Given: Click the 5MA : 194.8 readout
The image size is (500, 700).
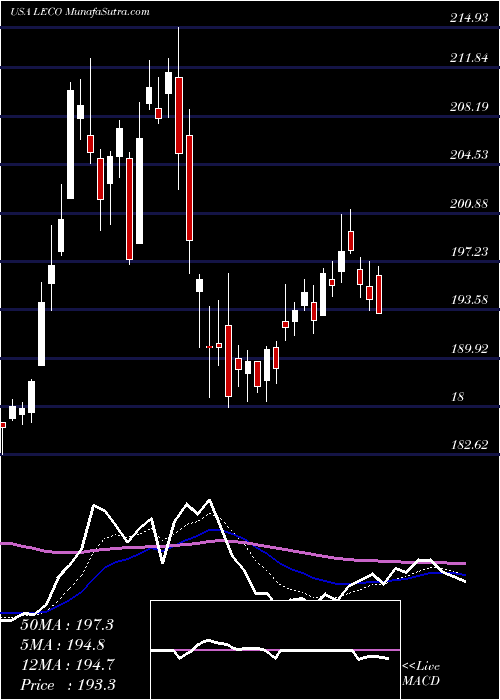Looking at the screenshot, I should pos(63,645).
